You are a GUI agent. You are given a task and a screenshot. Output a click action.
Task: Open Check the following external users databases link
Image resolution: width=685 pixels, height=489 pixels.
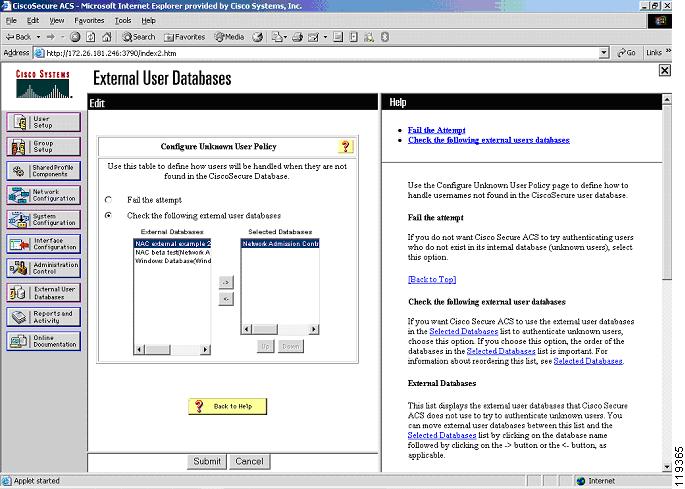coord(489,140)
